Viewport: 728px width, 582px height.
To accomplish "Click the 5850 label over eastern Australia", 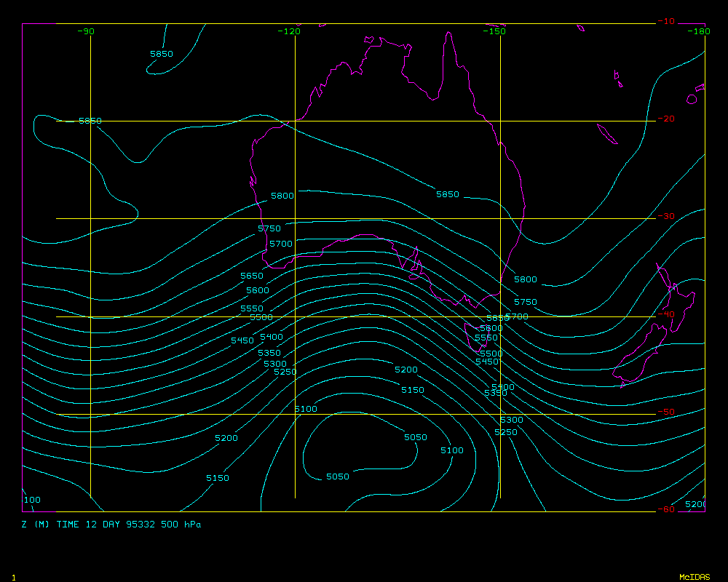I will click(x=448, y=194).
